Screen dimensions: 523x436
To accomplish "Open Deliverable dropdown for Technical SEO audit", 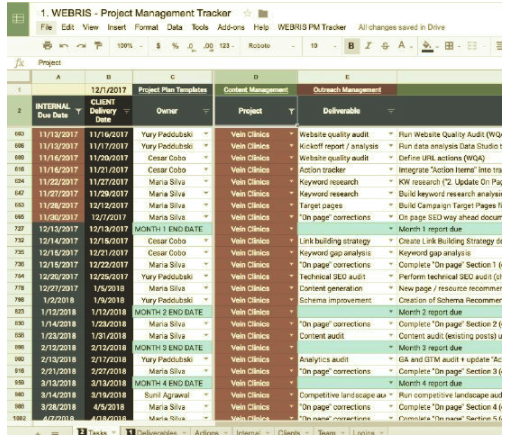I will point(391,276).
